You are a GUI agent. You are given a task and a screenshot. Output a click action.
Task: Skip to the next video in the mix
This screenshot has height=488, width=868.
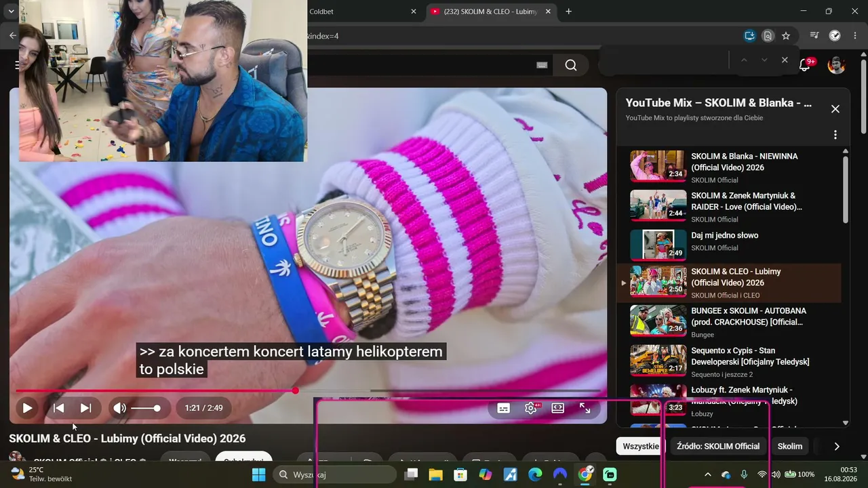[85, 408]
